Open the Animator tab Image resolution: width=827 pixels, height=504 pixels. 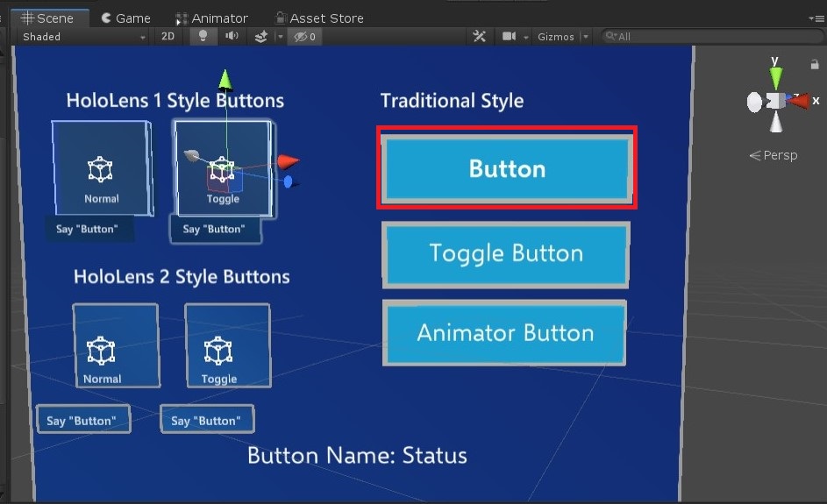[x=211, y=18]
